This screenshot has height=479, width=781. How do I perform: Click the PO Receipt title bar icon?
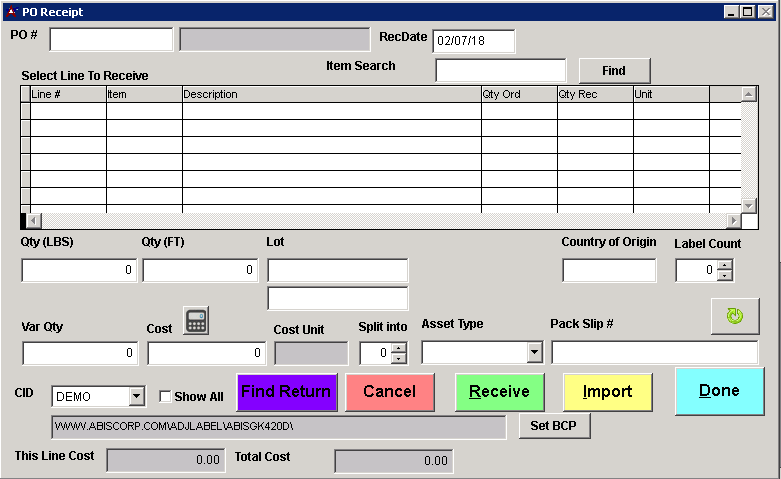[x=12, y=12]
